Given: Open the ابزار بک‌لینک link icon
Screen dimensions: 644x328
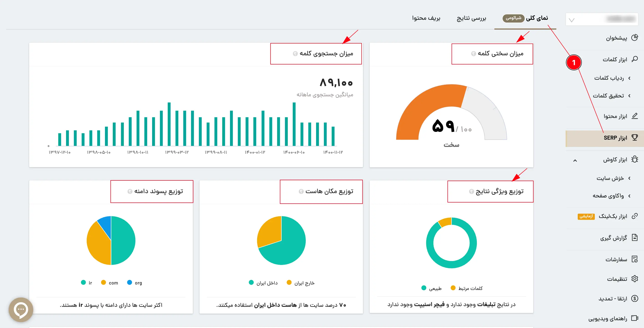Looking at the screenshot, I should pos(634,216).
